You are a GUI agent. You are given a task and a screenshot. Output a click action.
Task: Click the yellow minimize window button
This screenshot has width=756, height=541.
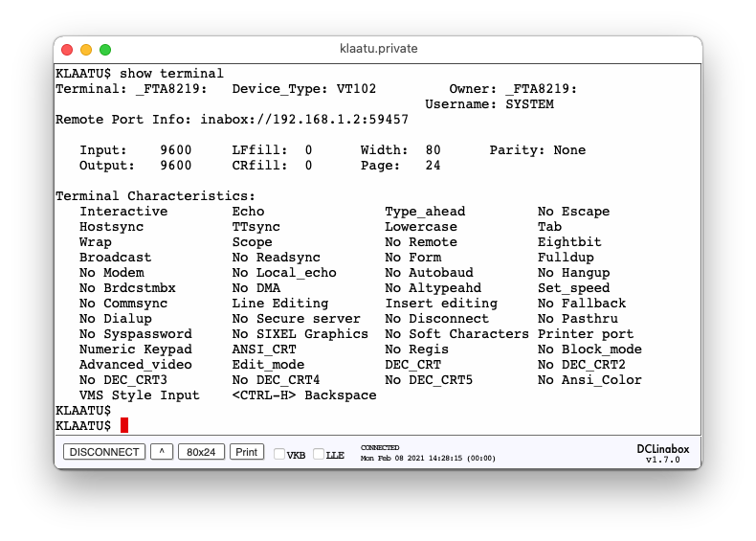click(86, 49)
